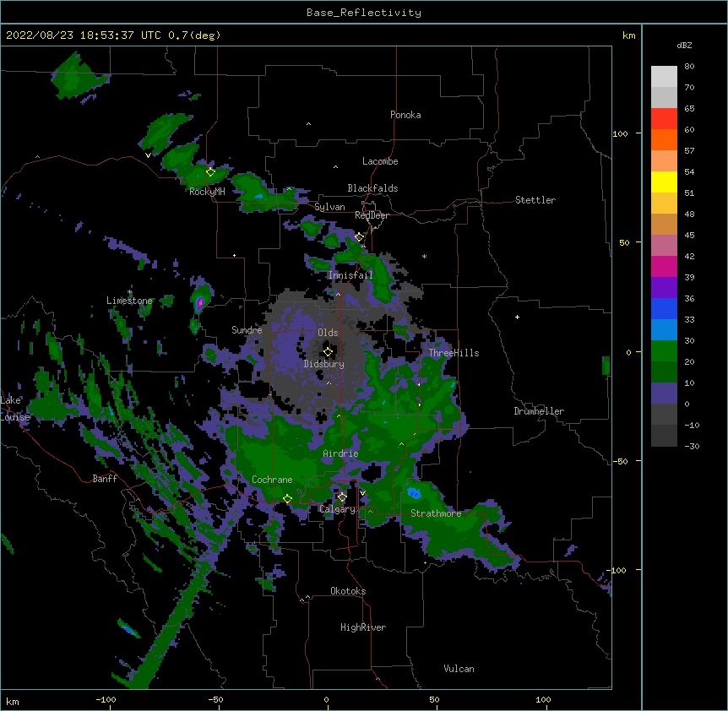
Task: Select the Blackfalds label on the map
Action: click(372, 188)
